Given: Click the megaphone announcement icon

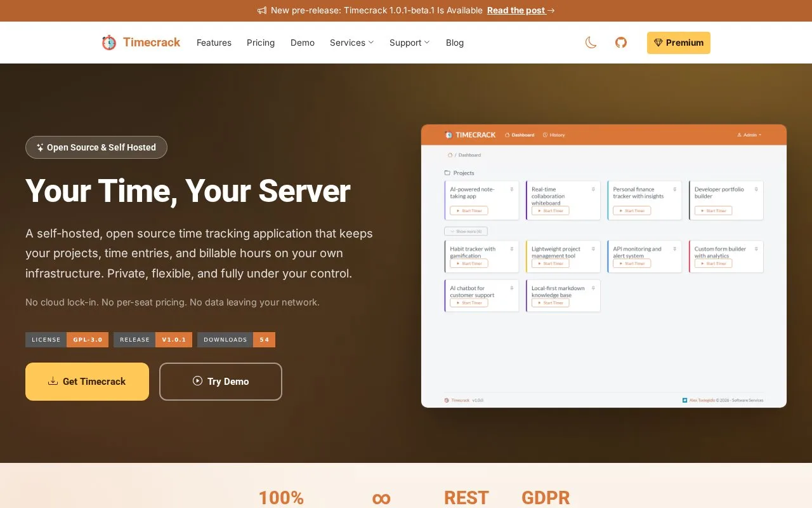Looking at the screenshot, I should pyautogui.click(x=262, y=10).
